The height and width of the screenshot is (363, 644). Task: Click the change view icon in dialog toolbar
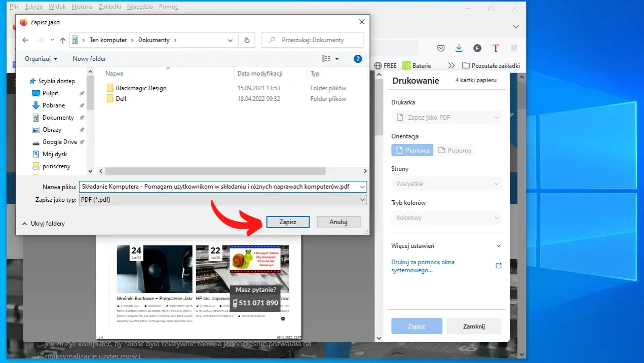pyautogui.click(x=326, y=58)
